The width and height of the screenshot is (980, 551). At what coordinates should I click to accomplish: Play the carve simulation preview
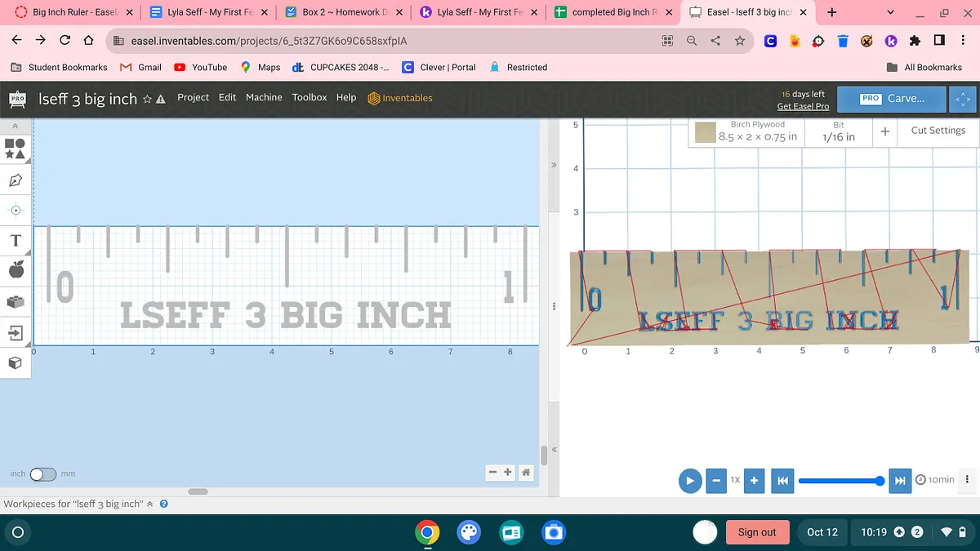pyautogui.click(x=690, y=481)
